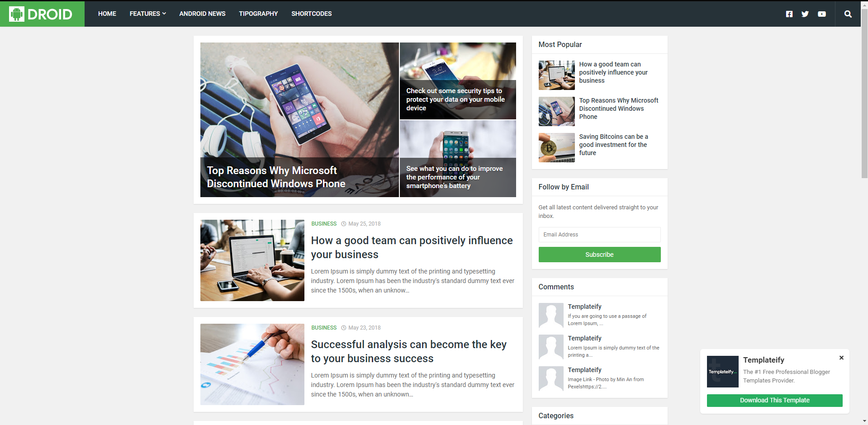Open 'How a good team' article title

coord(412,247)
